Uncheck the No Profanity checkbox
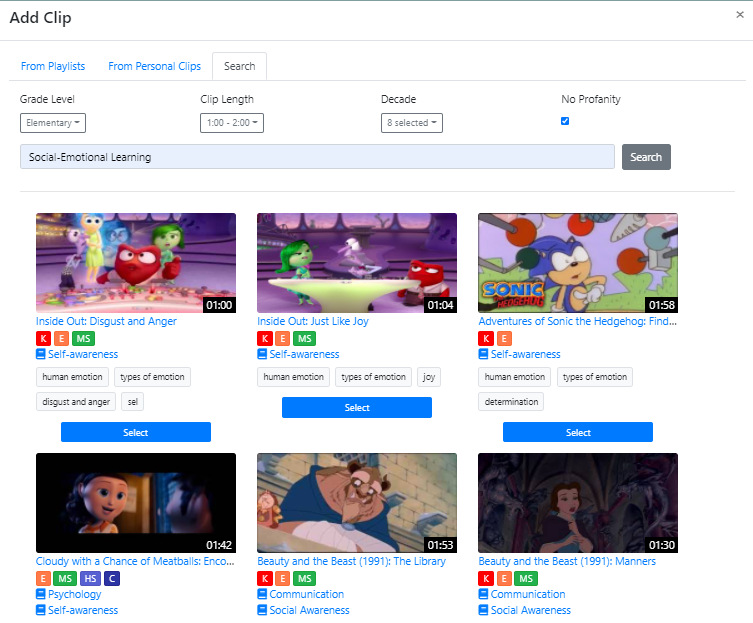This screenshot has height=623, width=753. pos(565,121)
